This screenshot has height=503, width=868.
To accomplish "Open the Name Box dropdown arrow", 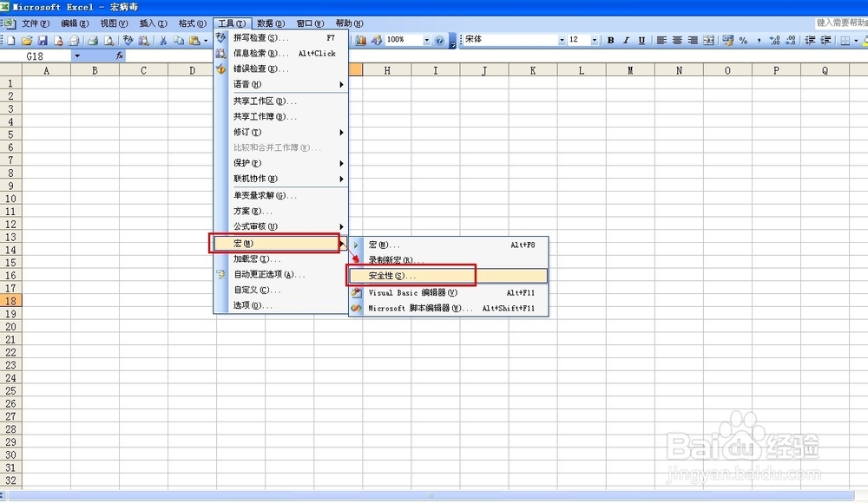I will click(x=77, y=56).
